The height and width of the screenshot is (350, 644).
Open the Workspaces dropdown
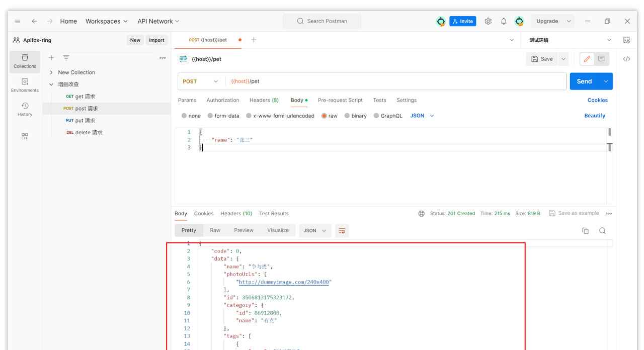[x=107, y=21]
